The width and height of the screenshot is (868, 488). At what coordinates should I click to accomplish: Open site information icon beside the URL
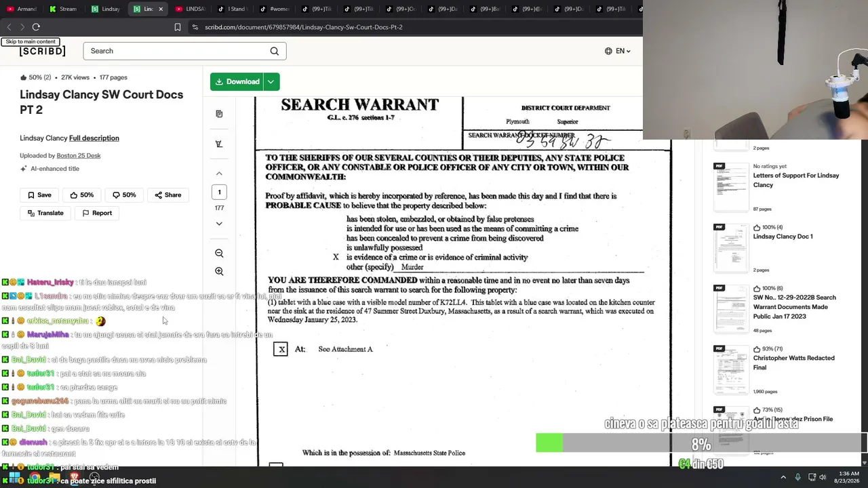[x=195, y=27]
